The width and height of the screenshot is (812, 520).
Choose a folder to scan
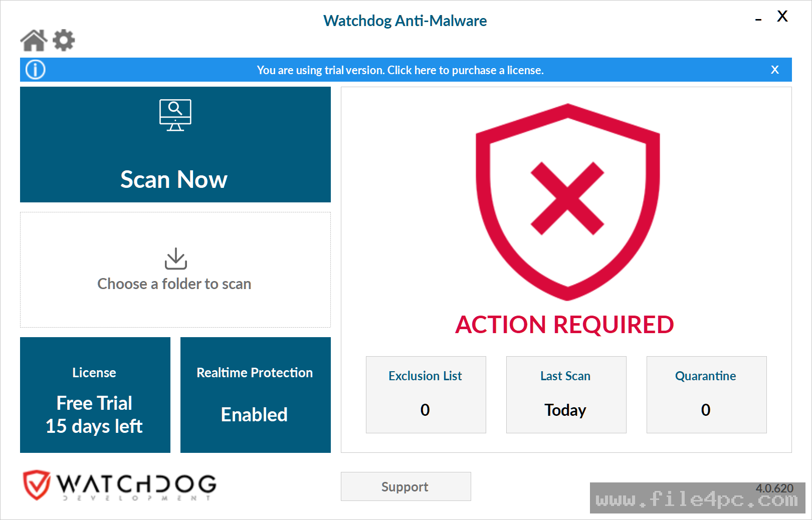click(x=175, y=270)
